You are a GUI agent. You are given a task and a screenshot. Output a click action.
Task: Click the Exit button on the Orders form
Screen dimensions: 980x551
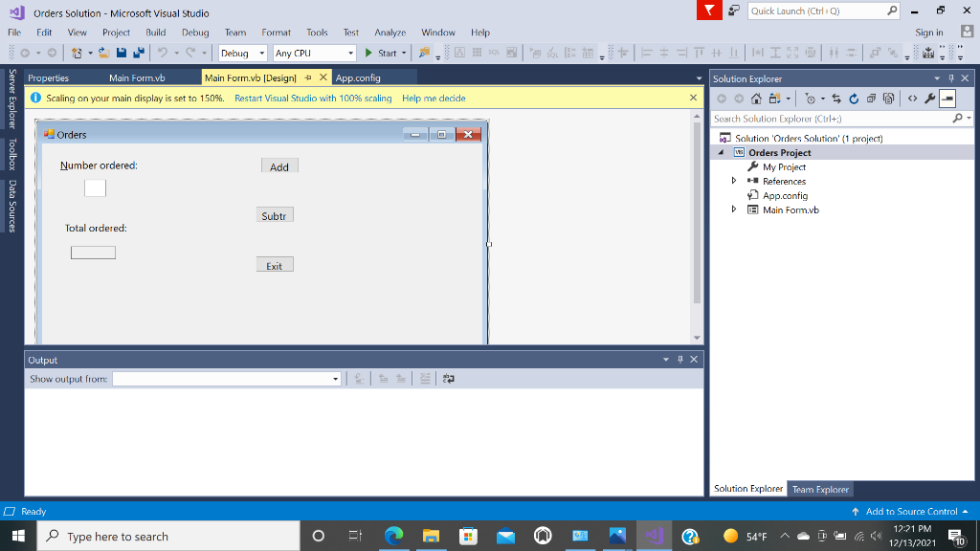tap(275, 265)
